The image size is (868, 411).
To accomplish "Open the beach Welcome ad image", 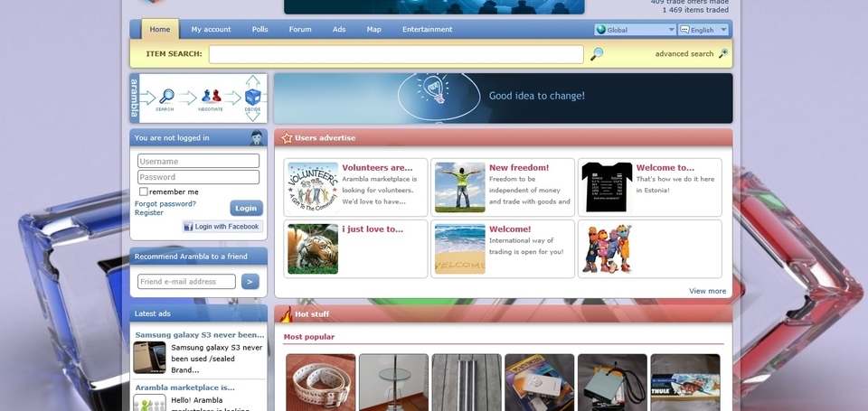I will point(459,249).
